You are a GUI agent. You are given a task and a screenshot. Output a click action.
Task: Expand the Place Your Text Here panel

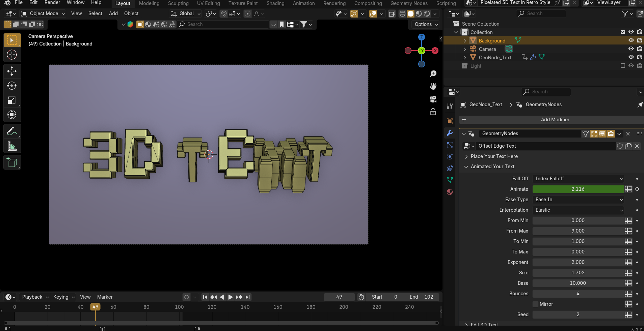494,156
